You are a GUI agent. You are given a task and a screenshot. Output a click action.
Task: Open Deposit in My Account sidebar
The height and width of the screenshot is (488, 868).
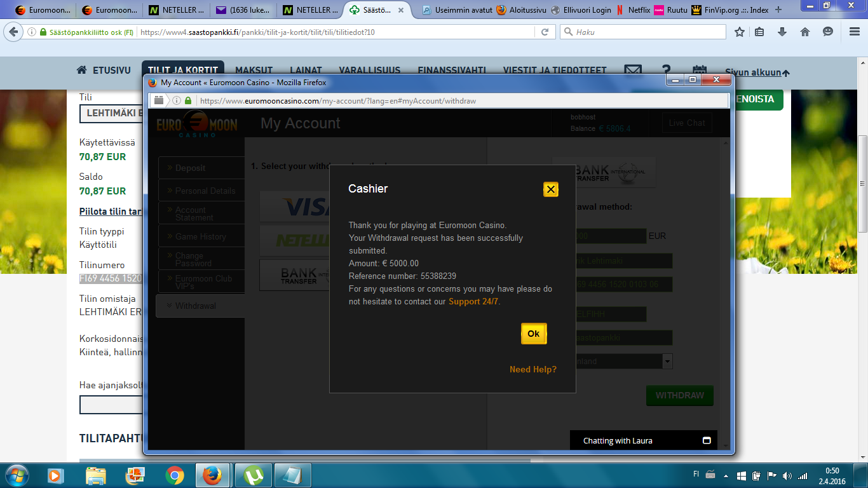coord(201,168)
